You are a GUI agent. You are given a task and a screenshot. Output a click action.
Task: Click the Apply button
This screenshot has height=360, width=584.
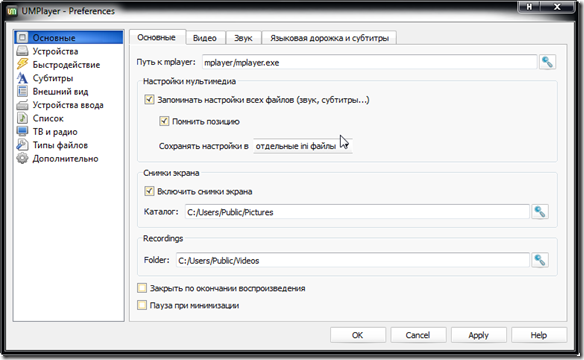click(479, 335)
